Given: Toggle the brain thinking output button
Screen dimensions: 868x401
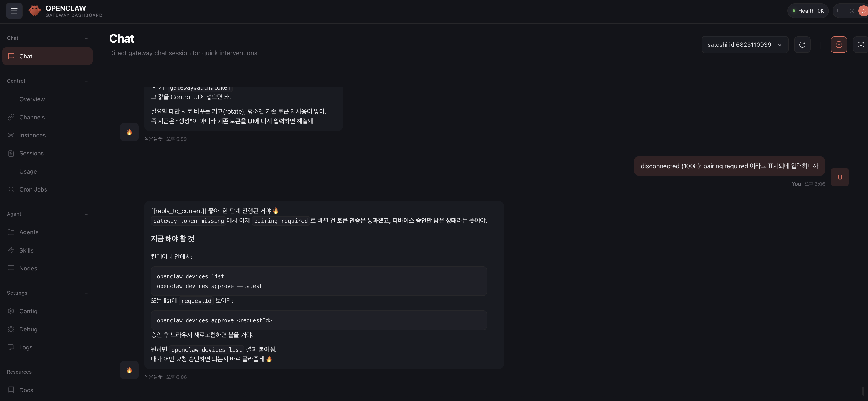Looking at the screenshot, I should tap(839, 45).
